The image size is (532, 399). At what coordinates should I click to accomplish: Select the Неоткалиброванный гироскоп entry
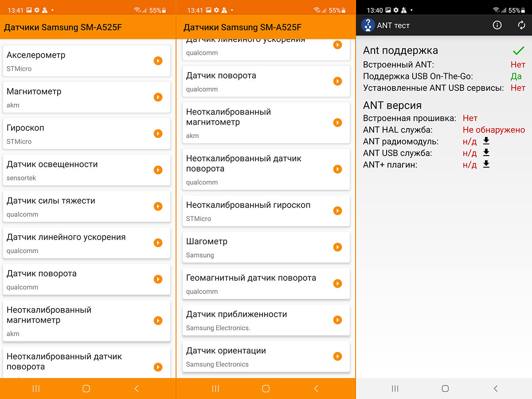(266, 211)
